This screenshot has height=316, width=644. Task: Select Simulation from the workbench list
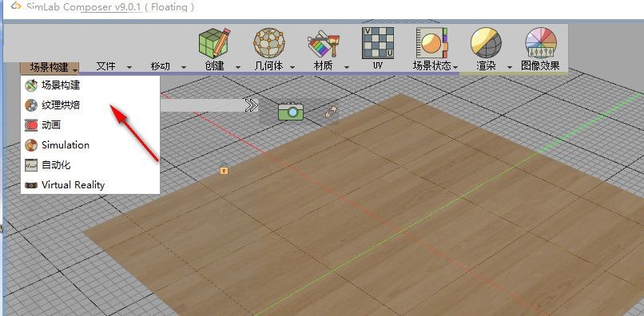click(90, 145)
